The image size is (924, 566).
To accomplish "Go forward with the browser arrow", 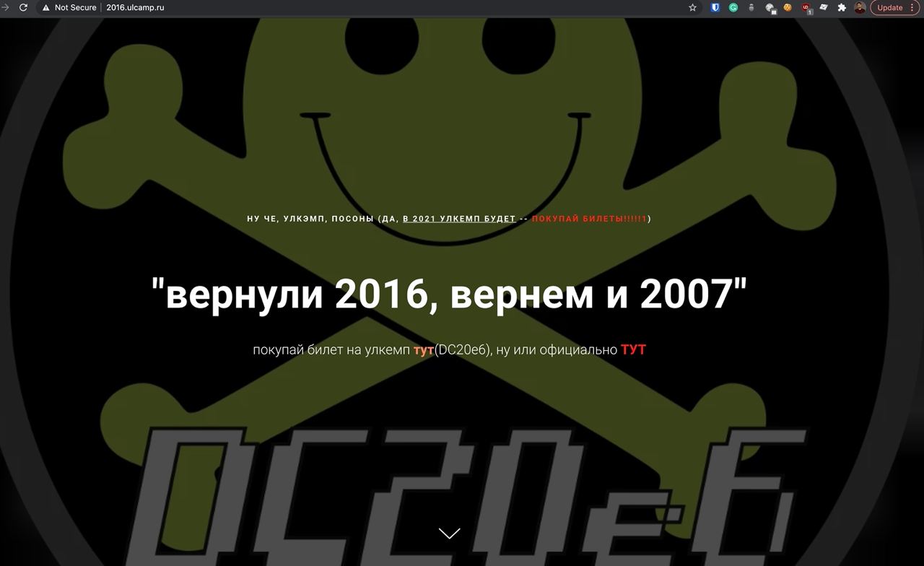I will pyautogui.click(x=4, y=7).
